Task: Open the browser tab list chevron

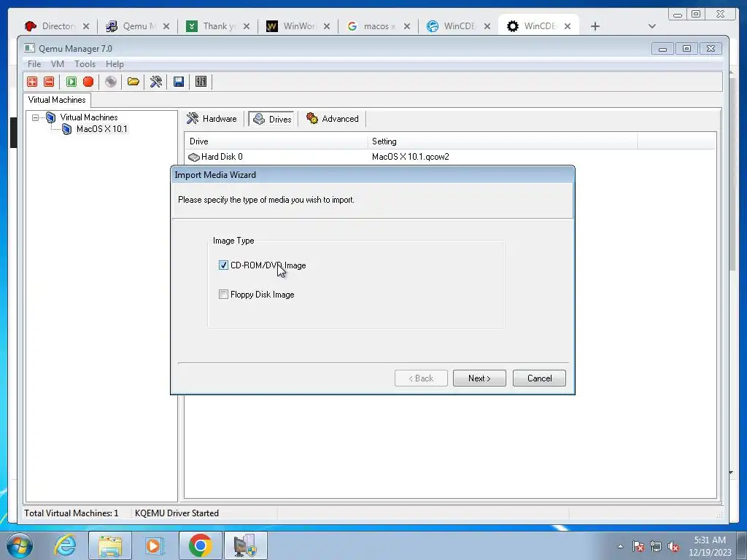Action: pos(651,26)
